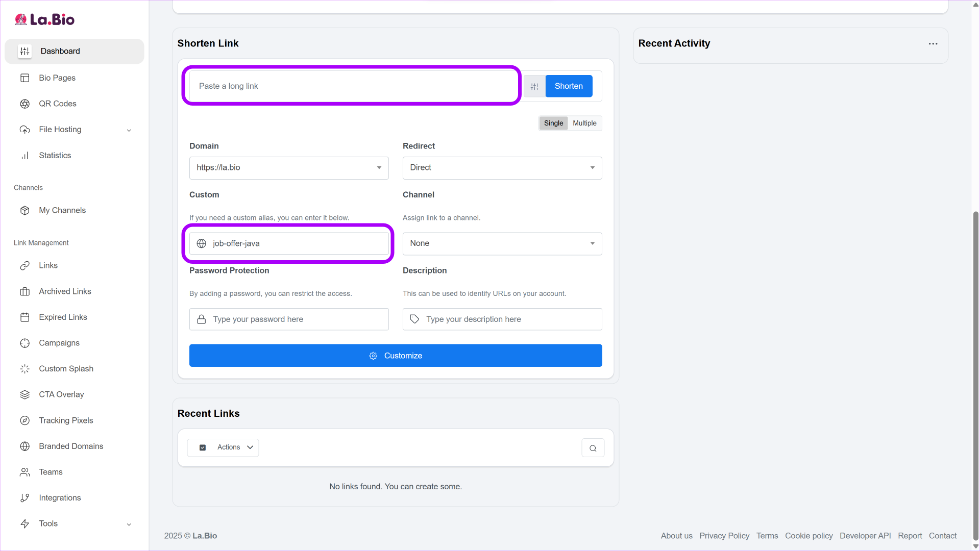980x551 pixels.
Task: Open Statistics in the sidebar
Action: tap(55, 156)
